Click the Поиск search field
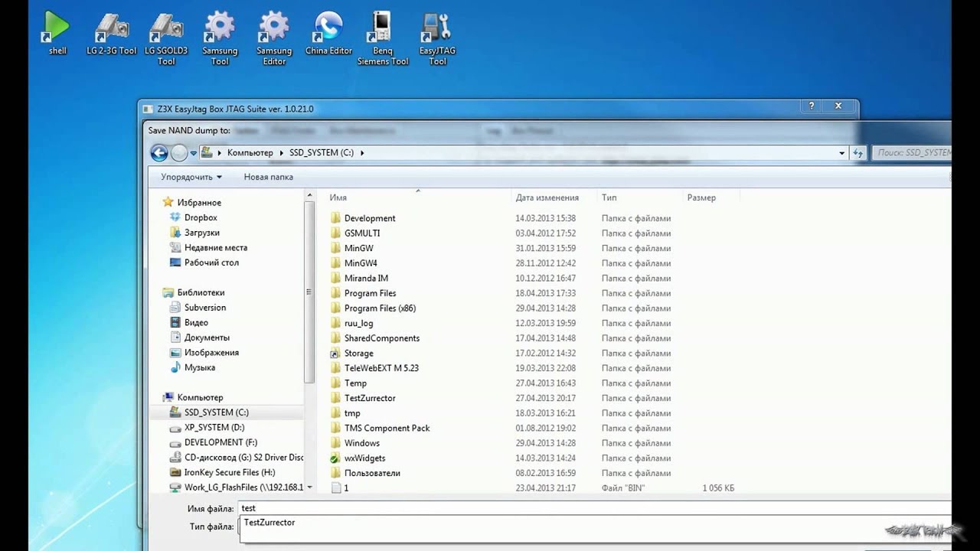The width and height of the screenshot is (980, 551). tap(911, 153)
